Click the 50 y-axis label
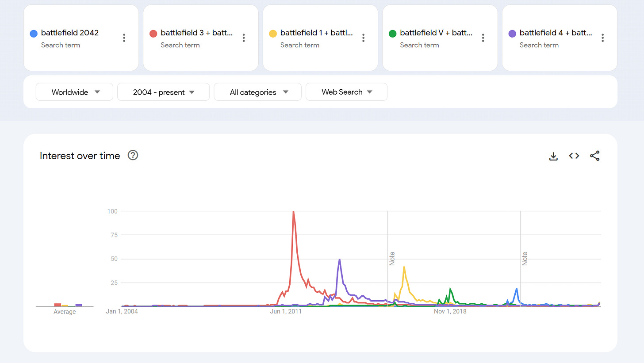 click(x=114, y=259)
